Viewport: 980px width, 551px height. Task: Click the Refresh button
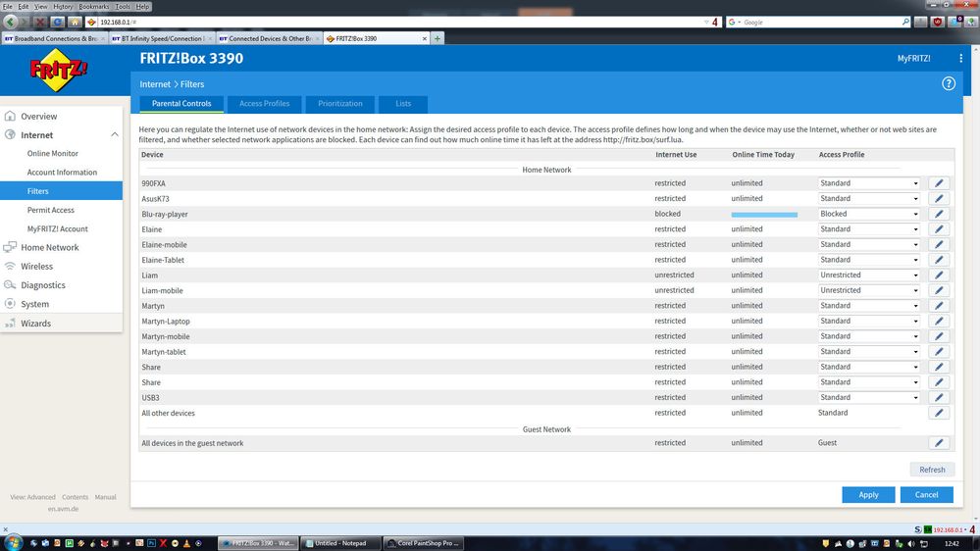[x=932, y=470]
